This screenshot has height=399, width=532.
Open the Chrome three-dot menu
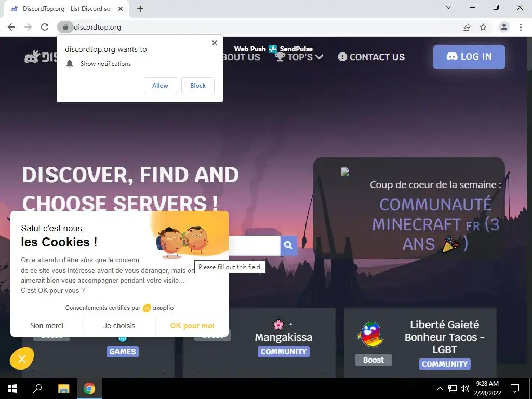click(521, 27)
